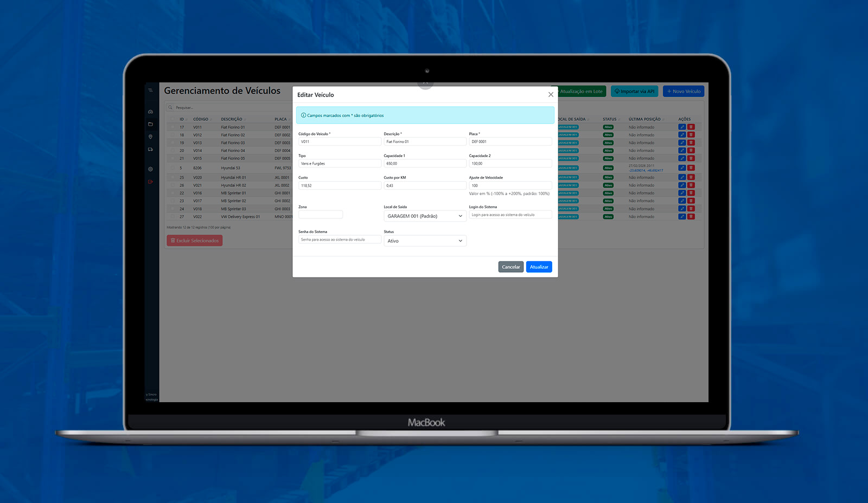Screen dimensions: 868x503
Task: Sort the table by the Status column
Action: click(610, 119)
